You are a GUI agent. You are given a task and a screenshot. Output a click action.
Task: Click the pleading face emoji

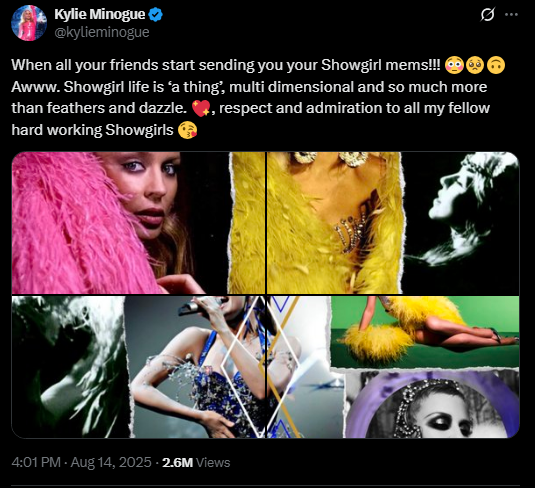[x=475, y=65]
